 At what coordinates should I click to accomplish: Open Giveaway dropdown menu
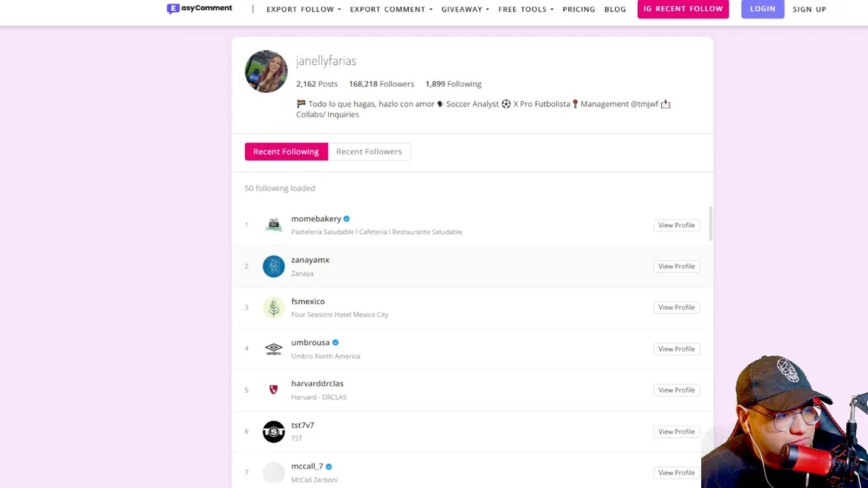click(x=465, y=9)
